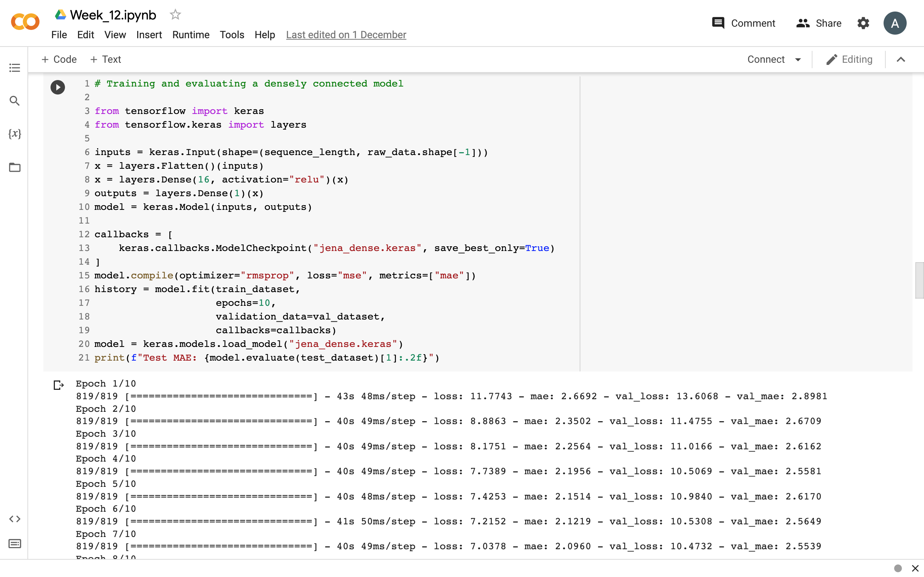Open Colab notebook settings gear

click(863, 23)
